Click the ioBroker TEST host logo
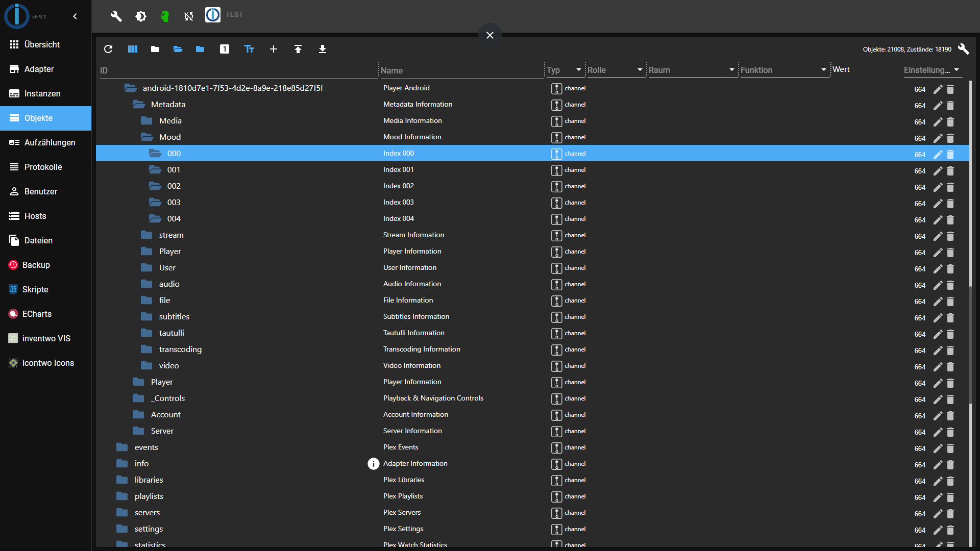Image resolution: width=980 pixels, height=551 pixels. pos(213,15)
